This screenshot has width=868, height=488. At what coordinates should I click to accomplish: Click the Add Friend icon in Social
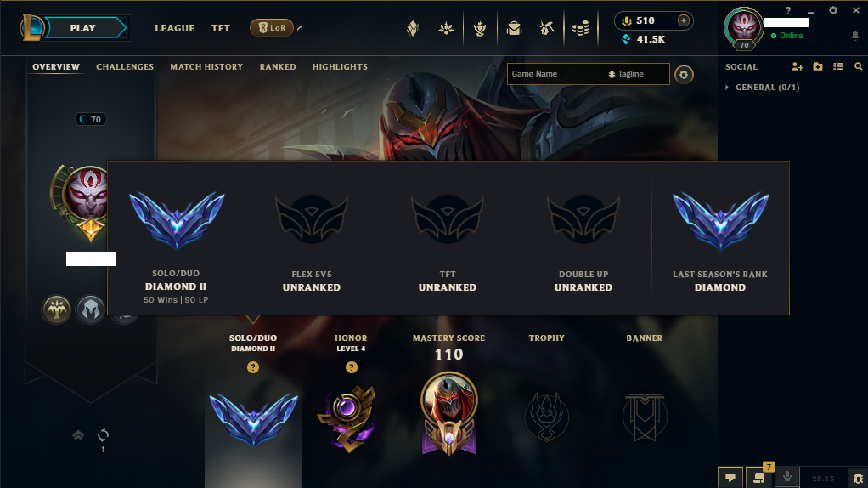pyautogui.click(x=798, y=66)
